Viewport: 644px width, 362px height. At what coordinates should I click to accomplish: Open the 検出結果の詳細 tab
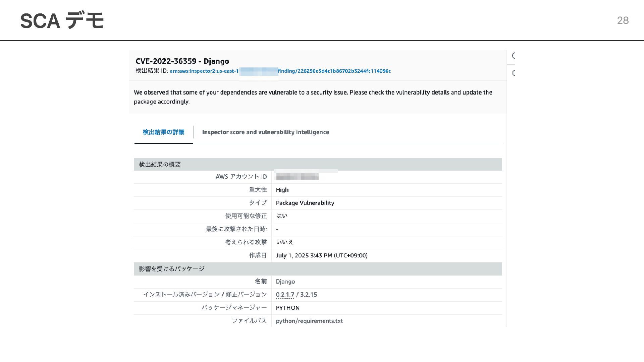(x=164, y=132)
